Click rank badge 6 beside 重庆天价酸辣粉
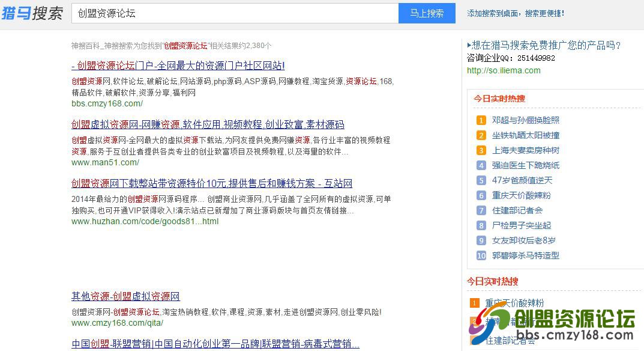The image size is (644, 351). pyautogui.click(x=481, y=195)
